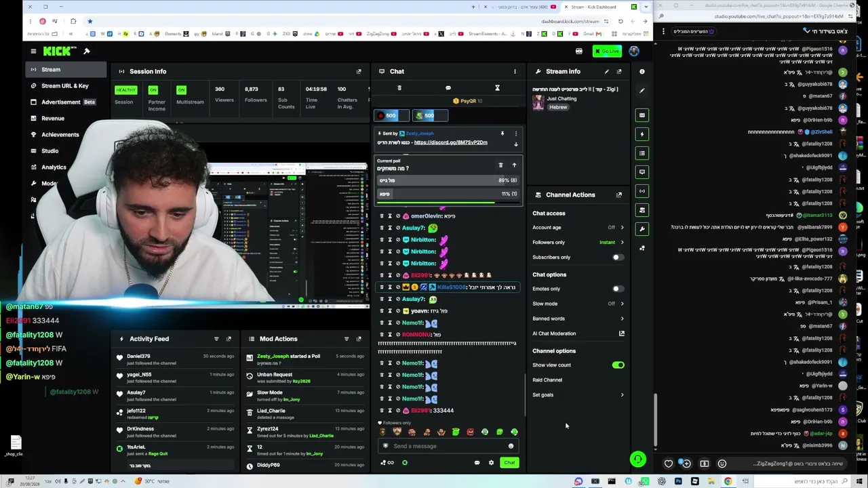Screen dimensions: 868x488
Task: Click the hourglass icon in Chat toolbar
Action: [x=497, y=88]
